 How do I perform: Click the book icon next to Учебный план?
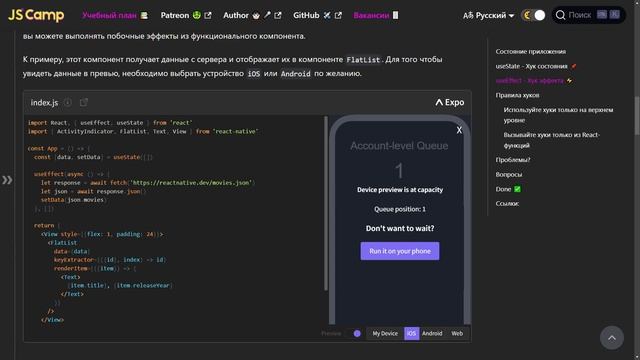point(144,16)
